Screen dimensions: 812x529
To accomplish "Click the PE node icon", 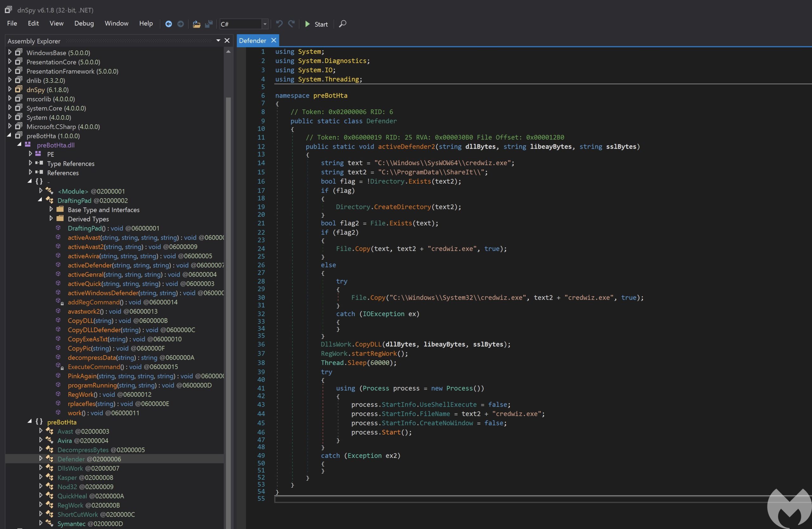I will (x=38, y=154).
